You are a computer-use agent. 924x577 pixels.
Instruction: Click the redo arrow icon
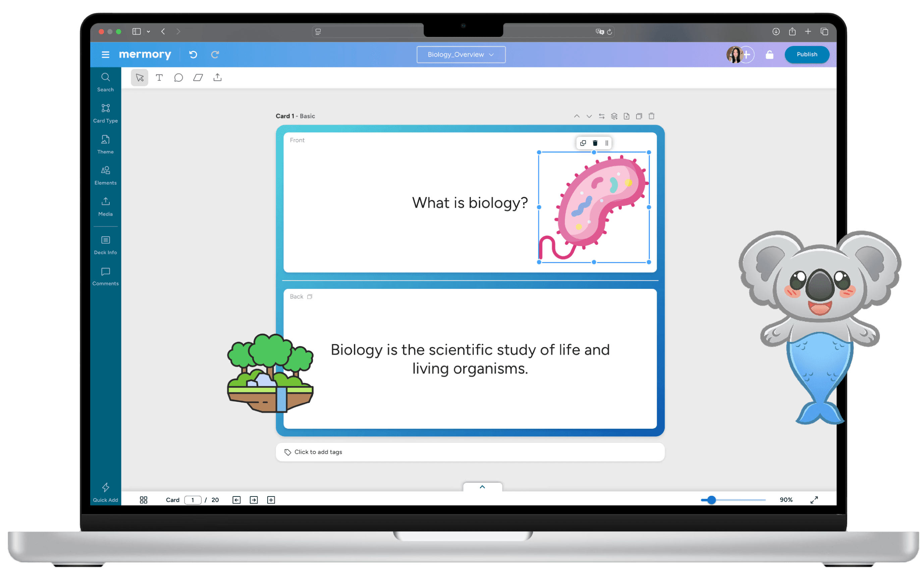point(215,55)
